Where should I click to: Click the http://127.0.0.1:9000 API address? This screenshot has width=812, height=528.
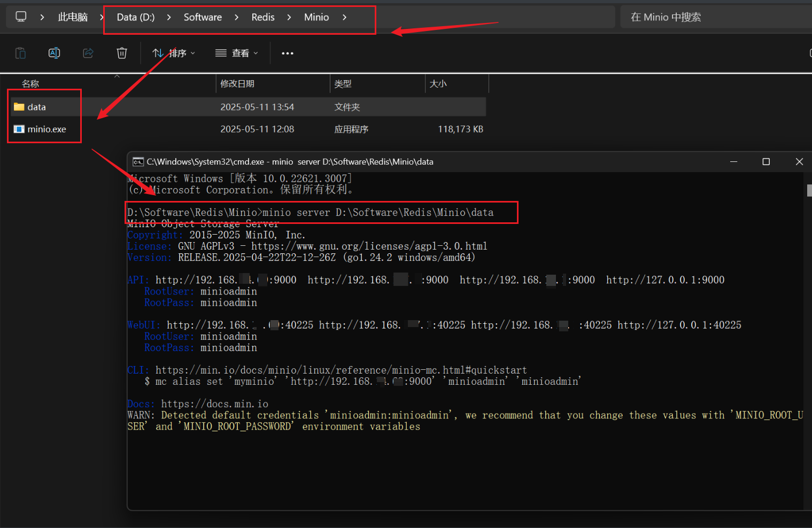point(665,280)
